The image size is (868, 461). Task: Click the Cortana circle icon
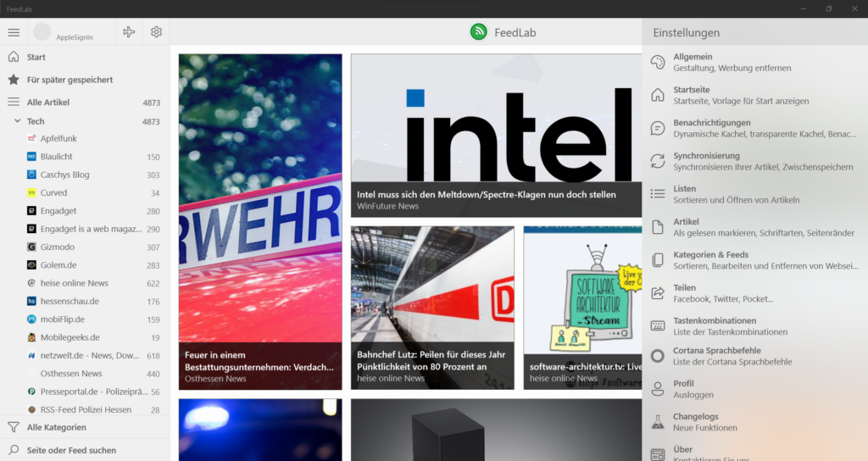(x=657, y=356)
